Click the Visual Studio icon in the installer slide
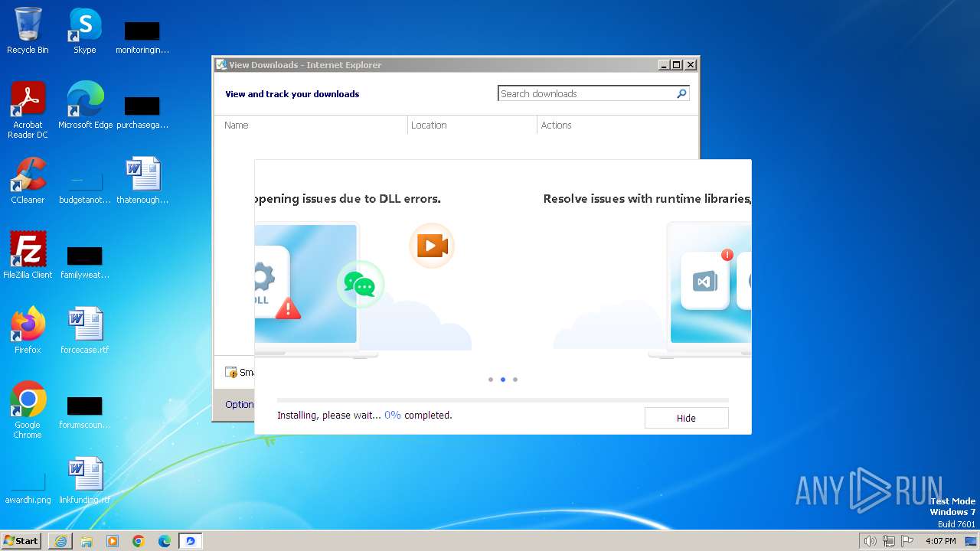The width and height of the screenshot is (980, 551). (x=704, y=281)
